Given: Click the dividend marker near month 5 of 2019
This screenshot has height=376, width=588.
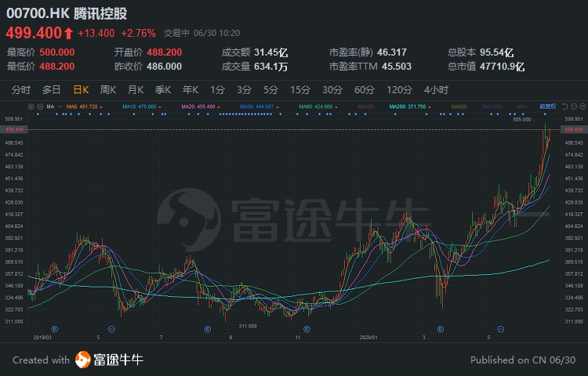Looking at the screenshot, I should 112,328.
